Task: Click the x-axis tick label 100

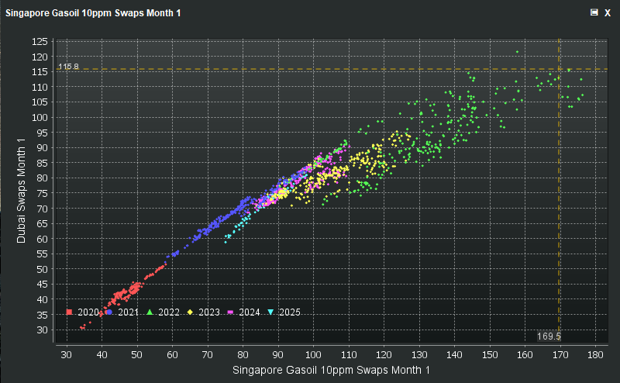Action: [313, 355]
